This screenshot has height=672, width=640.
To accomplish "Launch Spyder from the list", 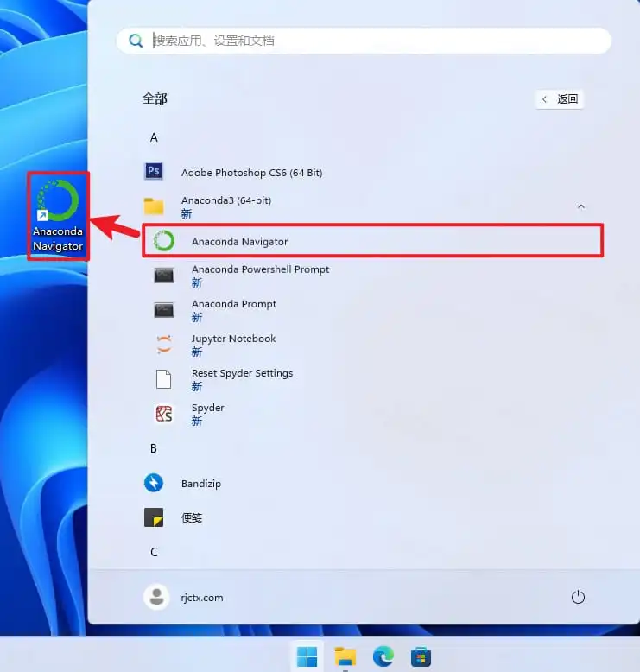I will tap(207, 408).
